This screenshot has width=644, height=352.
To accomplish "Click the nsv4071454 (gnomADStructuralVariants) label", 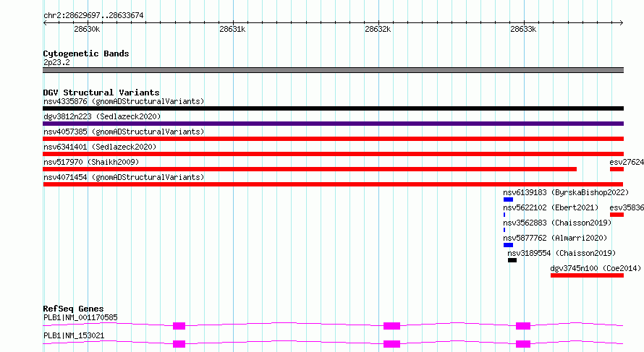I will [124, 177].
